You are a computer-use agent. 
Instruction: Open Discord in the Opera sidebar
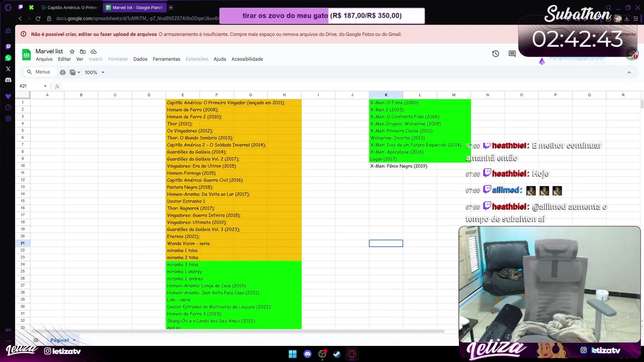click(x=8, y=80)
